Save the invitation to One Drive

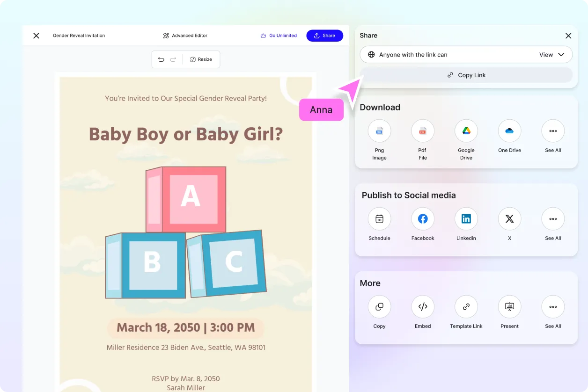click(x=509, y=131)
